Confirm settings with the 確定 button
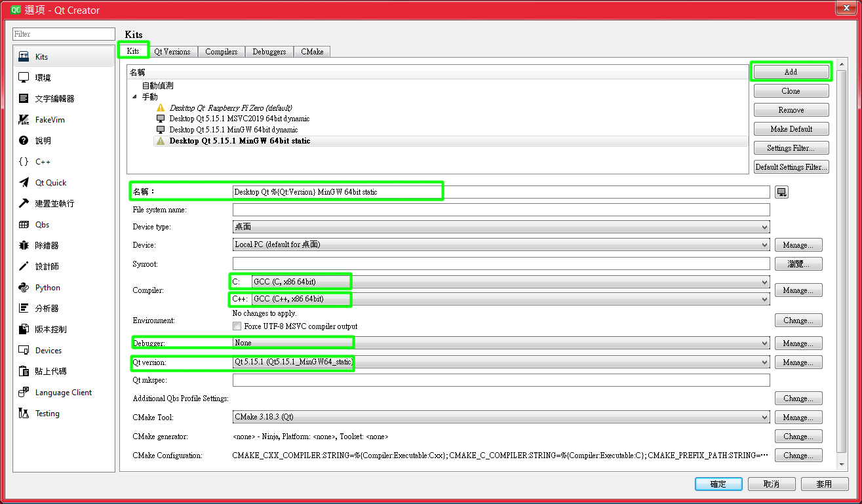Image resolution: width=862 pixels, height=504 pixels. tap(718, 484)
